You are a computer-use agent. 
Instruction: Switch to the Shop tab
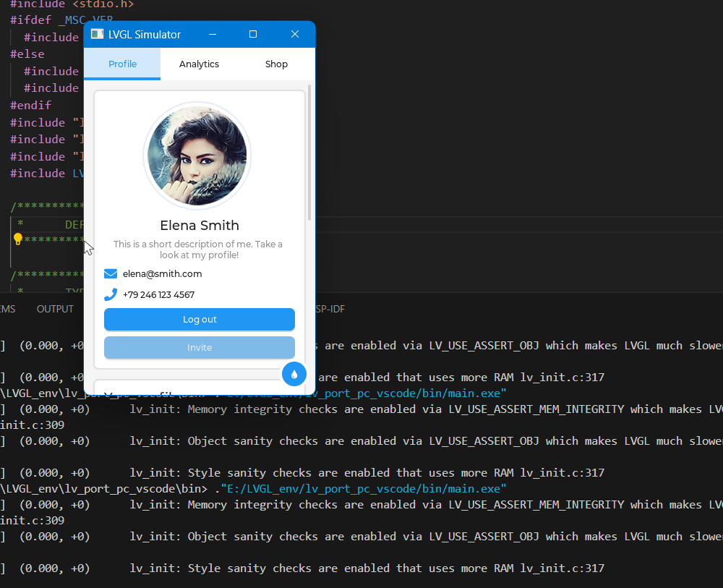pyautogui.click(x=276, y=64)
